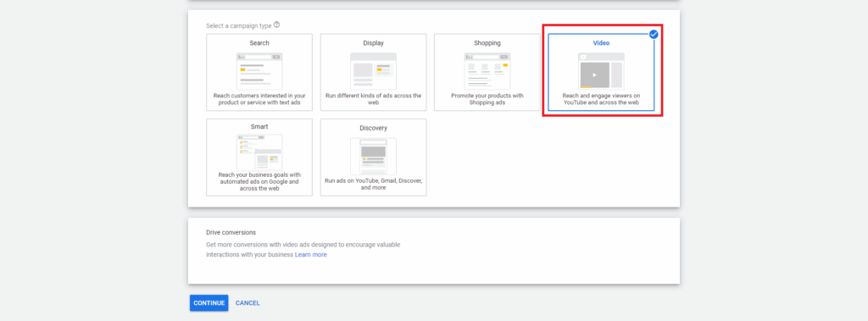The width and height of the screenshot is (868, 321).
Task: Click the CONTINUE button
Action: (x=209, y=302)
